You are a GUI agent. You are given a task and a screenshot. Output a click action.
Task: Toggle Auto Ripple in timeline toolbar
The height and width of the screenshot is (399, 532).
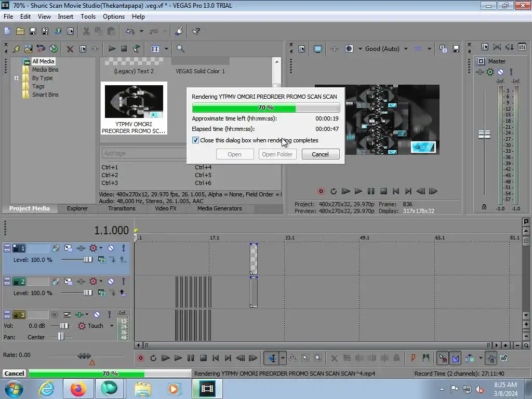click(x=470, y=358)
